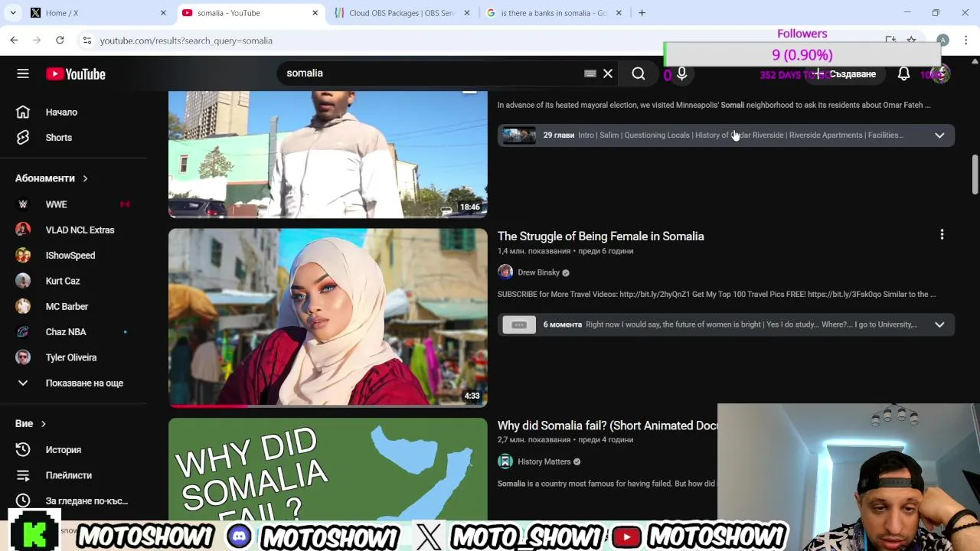Clear the search box with X icon
Viewport: 980px width, 551px height.
[x=608, y=73]
